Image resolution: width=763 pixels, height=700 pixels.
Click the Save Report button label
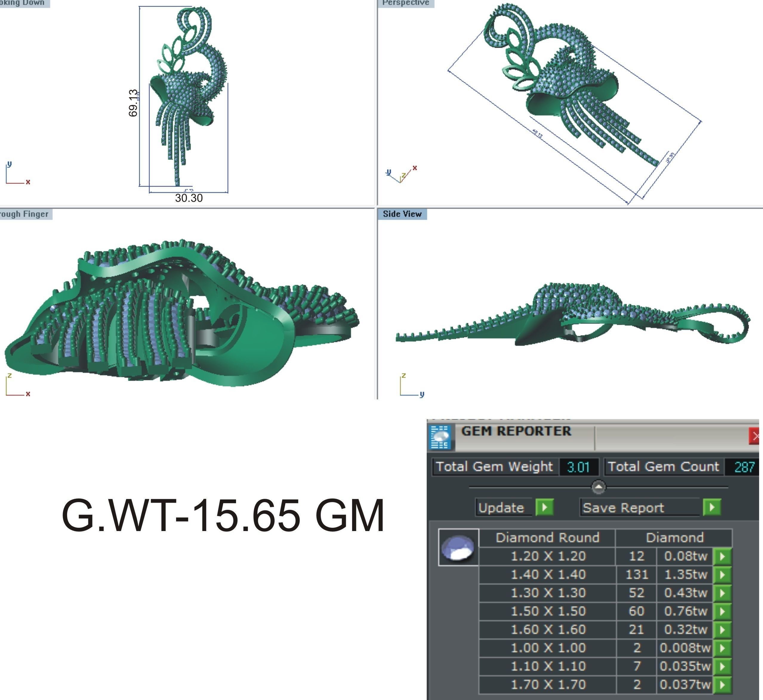click(639, 507)
